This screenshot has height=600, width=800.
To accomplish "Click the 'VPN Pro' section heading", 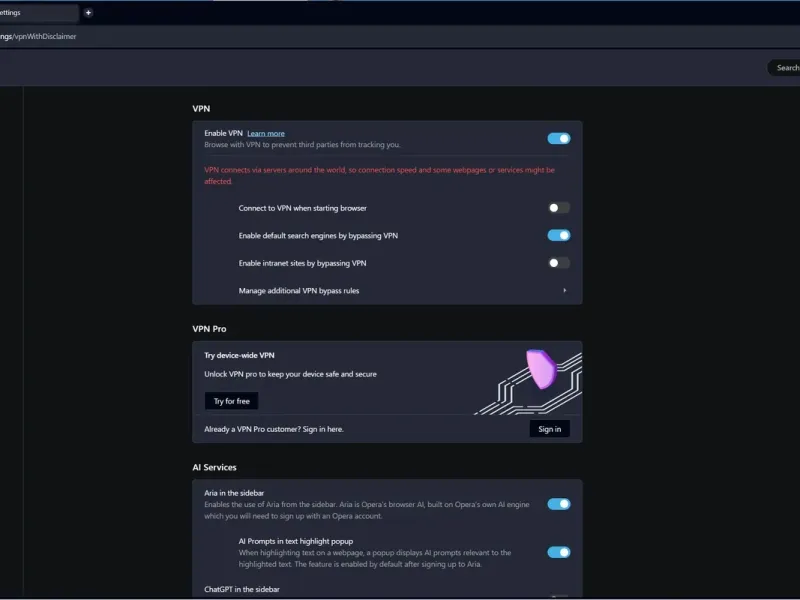I will (209, 329).
